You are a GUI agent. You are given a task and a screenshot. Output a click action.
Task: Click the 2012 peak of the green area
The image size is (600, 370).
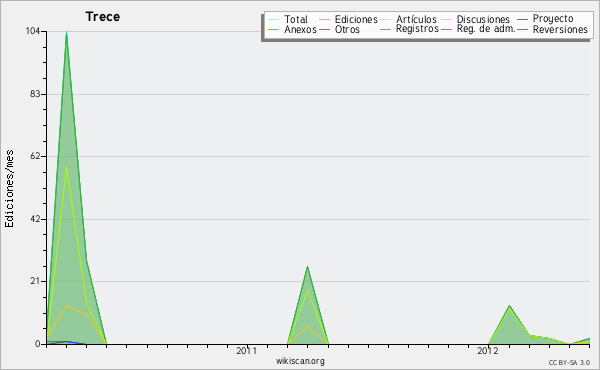pyautogui.click(x=509, y=306)
